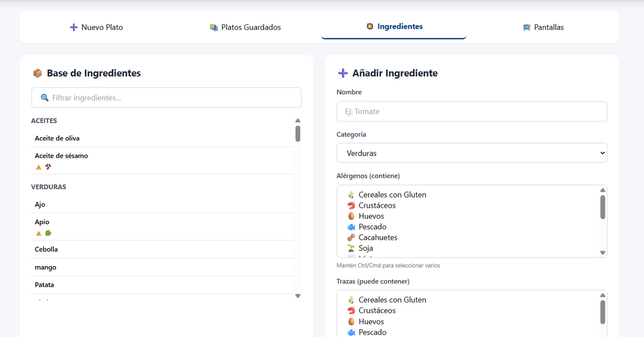Click the sesame allergen icon under Aceite de sésamo
Image resolution: width=644 pixels, height=337 pixels.
(48, 167)
